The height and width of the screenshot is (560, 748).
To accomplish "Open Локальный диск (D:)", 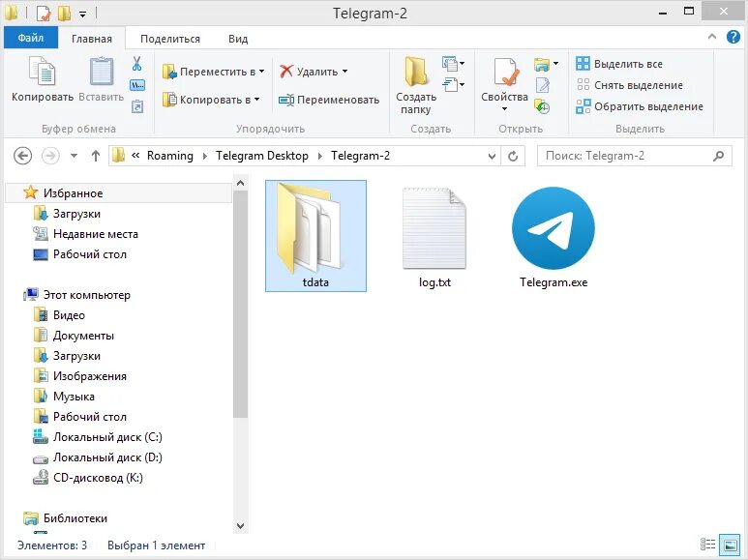I will pyautogui.click(x=107, y=457).
